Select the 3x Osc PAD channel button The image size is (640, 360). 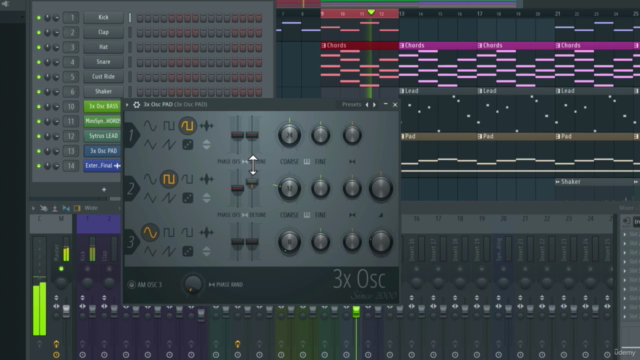(x=102, y=151)
